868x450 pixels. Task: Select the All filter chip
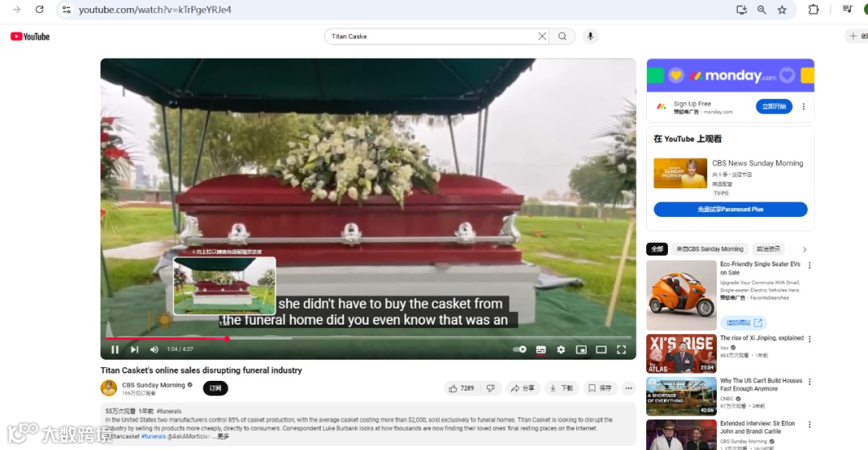tap(657, 249)
